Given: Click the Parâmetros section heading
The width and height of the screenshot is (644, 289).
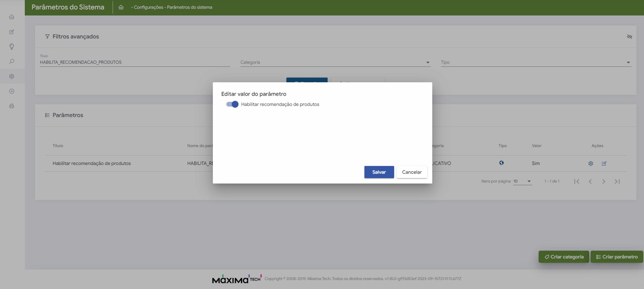Looking at the screenshot, I should (68, 115).
